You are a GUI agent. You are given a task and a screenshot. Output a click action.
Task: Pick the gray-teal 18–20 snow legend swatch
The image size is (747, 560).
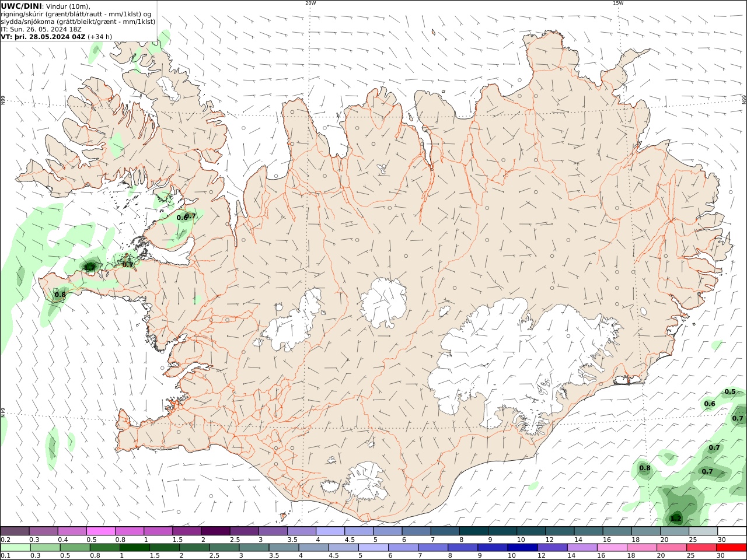[x=646, y=531]
